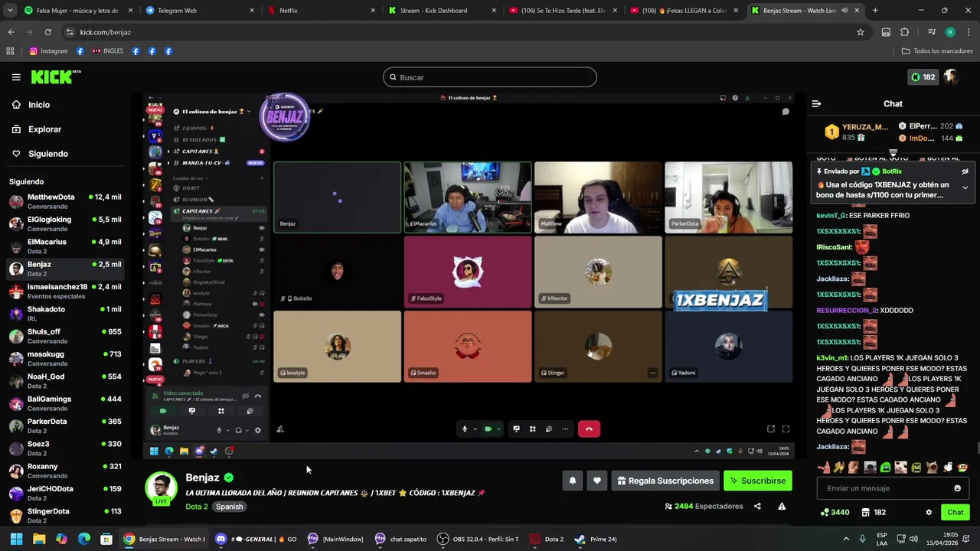Open a new browser tab
The height and width of the screenshot is (551, 980).
click(x=875, y=11)
